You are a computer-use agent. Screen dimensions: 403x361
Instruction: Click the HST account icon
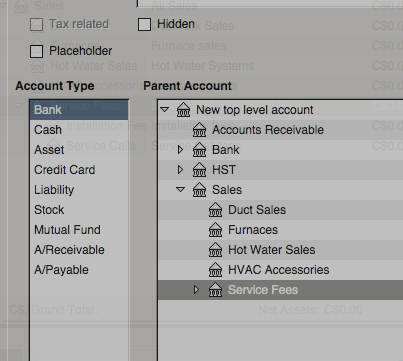click(x=199, y=170)
